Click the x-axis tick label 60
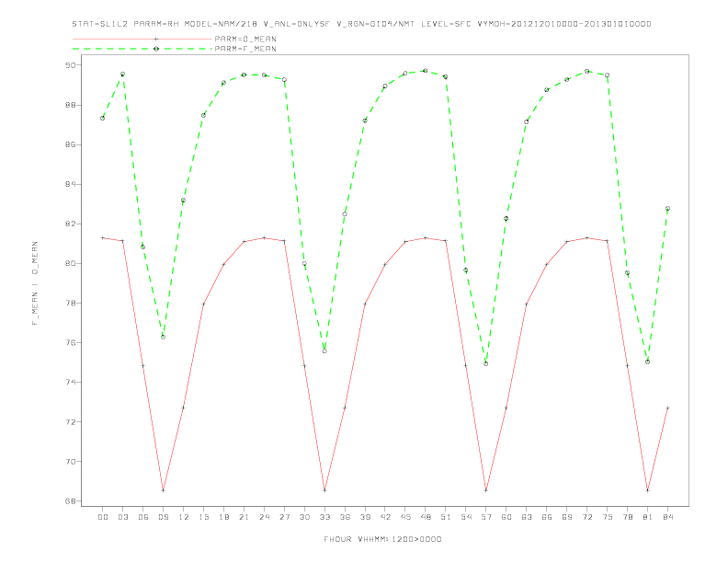This screenshot has width=728, height=563. [x=506, y=517]
